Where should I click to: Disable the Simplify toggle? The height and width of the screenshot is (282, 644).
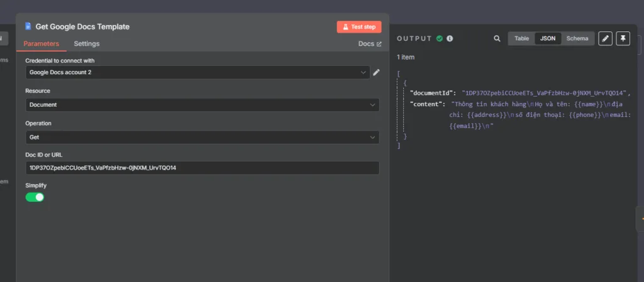tap(35, 197)
